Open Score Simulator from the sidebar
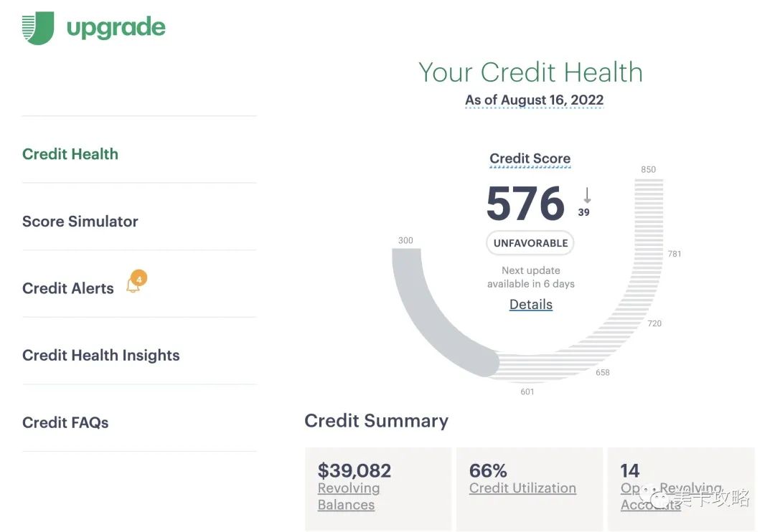Screen dimensions: 775x532 (80, 222)
